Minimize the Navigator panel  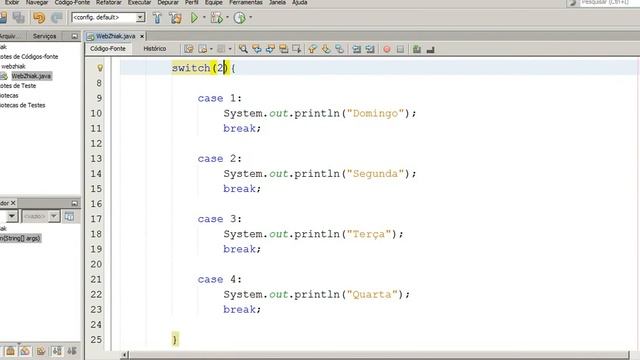[x=74, y=203]
